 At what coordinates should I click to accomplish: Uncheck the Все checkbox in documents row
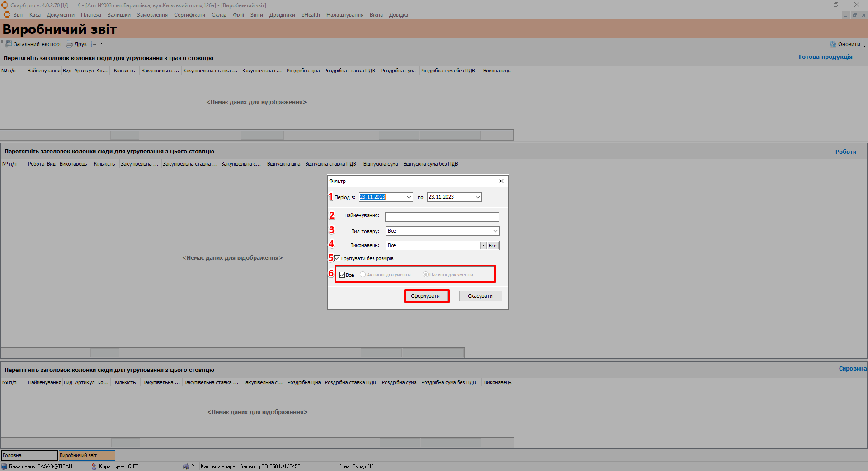pos(342,275)
